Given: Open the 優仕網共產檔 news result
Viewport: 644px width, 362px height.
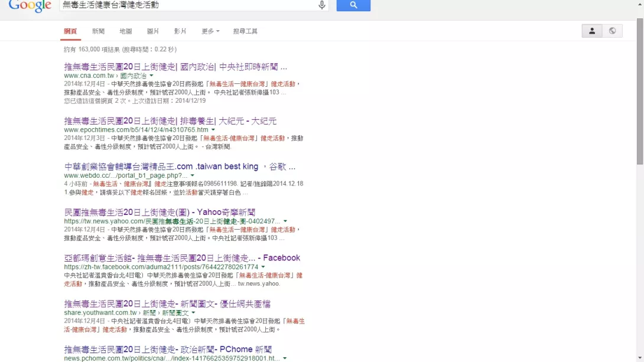Looking at the screenshot, I should click(x=167, y=304).
